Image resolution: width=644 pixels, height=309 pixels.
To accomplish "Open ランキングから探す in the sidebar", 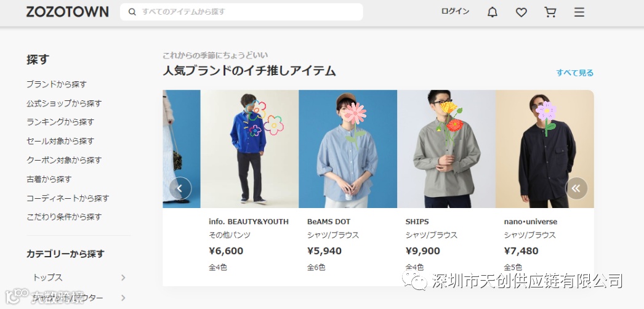I will pyautogui.click(x=60, y=122).
